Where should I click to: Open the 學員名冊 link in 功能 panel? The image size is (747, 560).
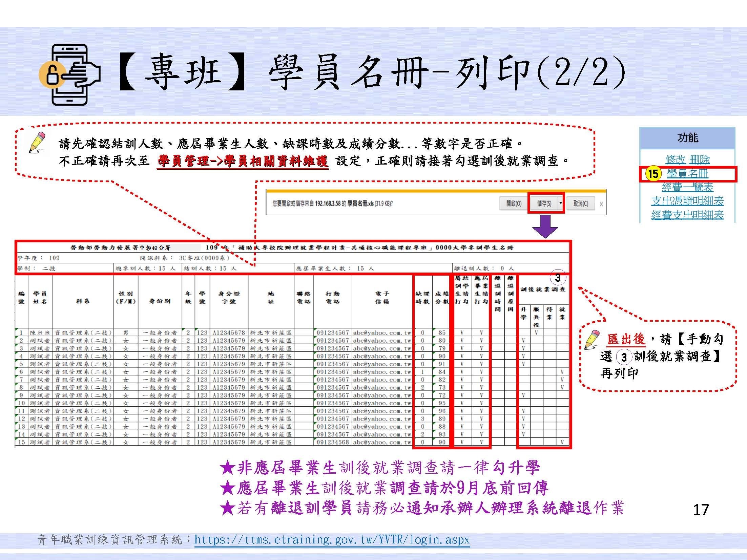687,174
